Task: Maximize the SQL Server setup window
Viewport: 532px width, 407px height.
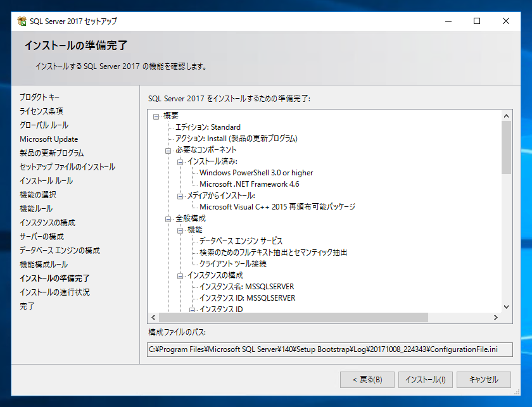Action: point(477,21)
